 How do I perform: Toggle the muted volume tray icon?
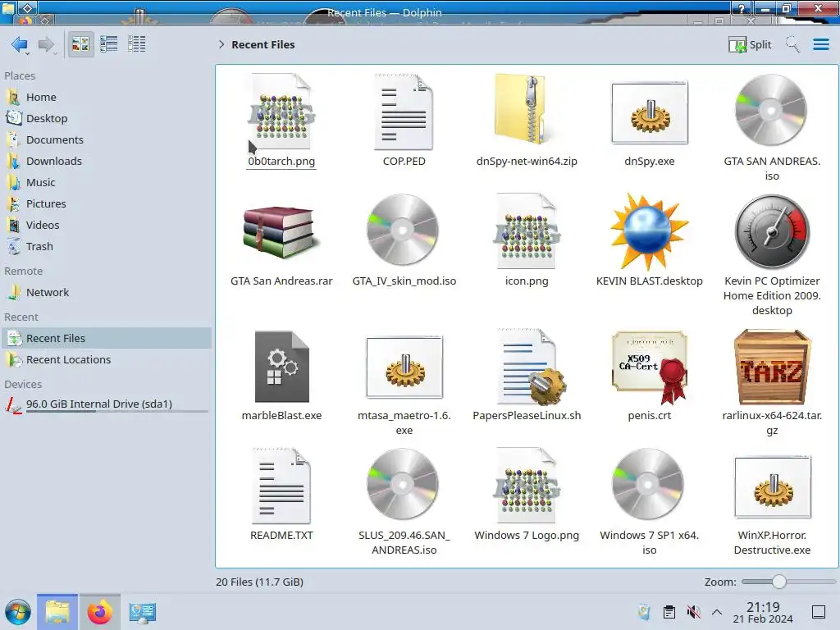(693, 612)
